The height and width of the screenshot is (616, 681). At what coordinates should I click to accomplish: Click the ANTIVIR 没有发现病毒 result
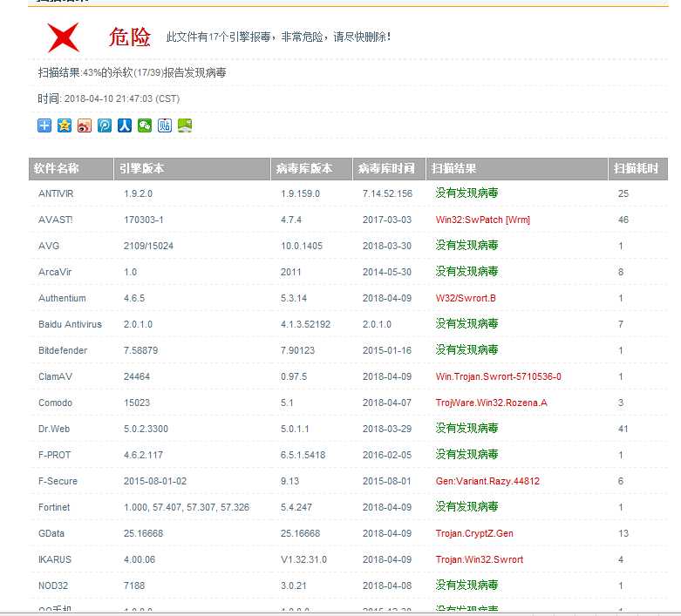coord(466,193)
